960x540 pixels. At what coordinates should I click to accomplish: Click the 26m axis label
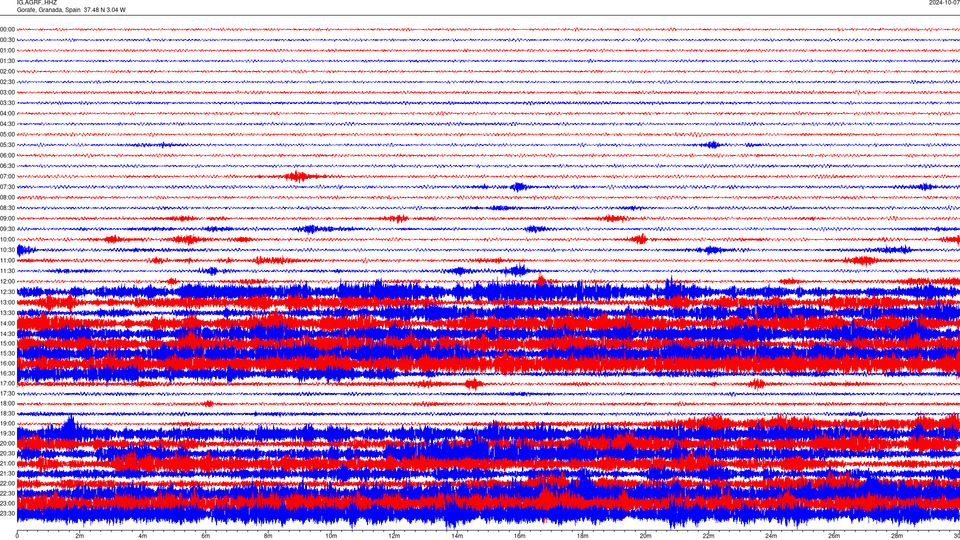tap(834, 536)
